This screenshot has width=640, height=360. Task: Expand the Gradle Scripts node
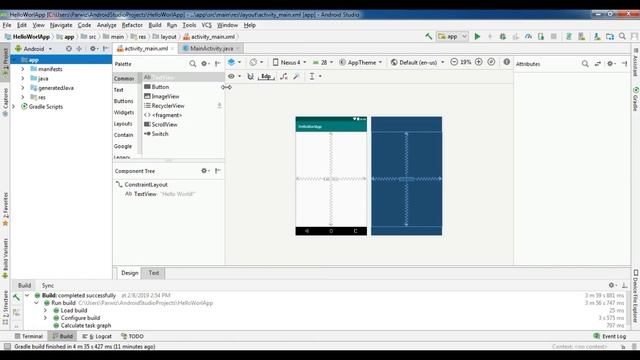(14, 107)
